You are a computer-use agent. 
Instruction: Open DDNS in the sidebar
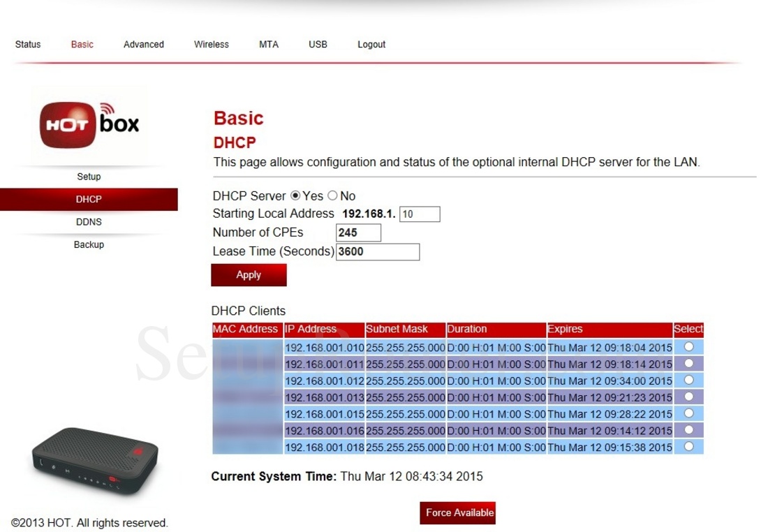[x=89, y=222]
